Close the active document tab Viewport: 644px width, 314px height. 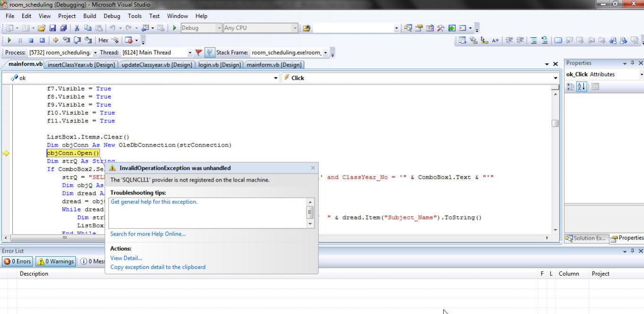(556, 64)
